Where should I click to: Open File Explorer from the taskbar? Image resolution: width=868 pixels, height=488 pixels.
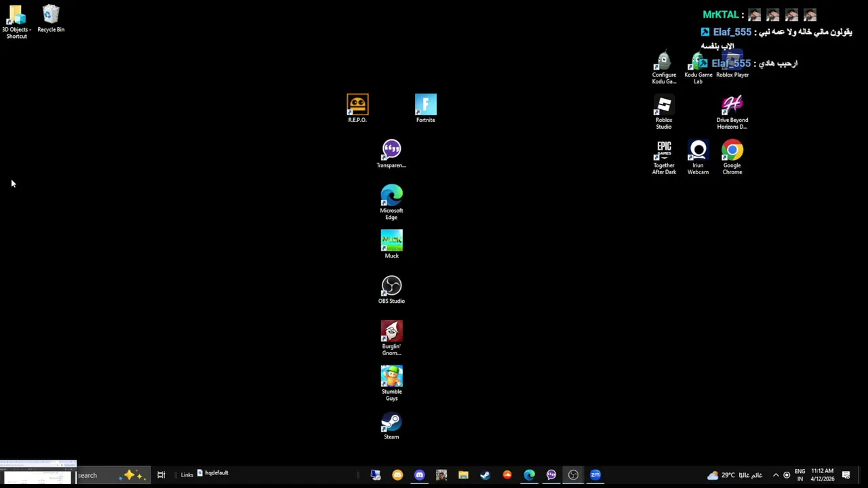463,475
